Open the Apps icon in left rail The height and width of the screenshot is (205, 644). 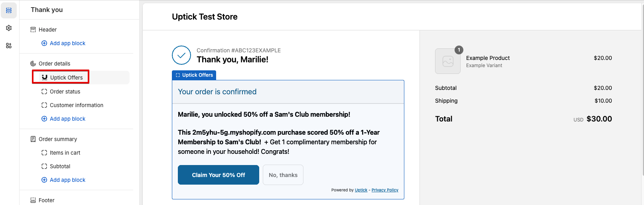click(x=9, y=46)
